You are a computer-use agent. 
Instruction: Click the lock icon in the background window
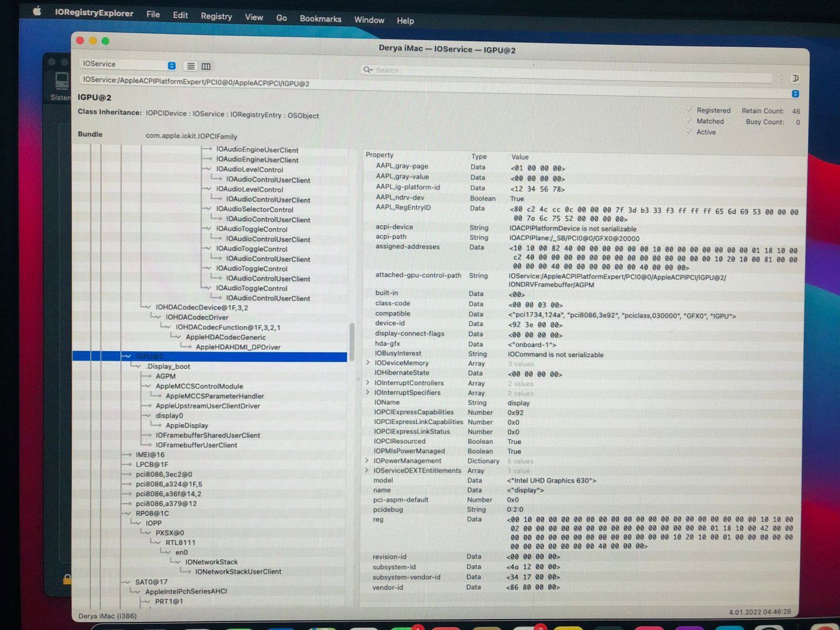tap(67, 579)
